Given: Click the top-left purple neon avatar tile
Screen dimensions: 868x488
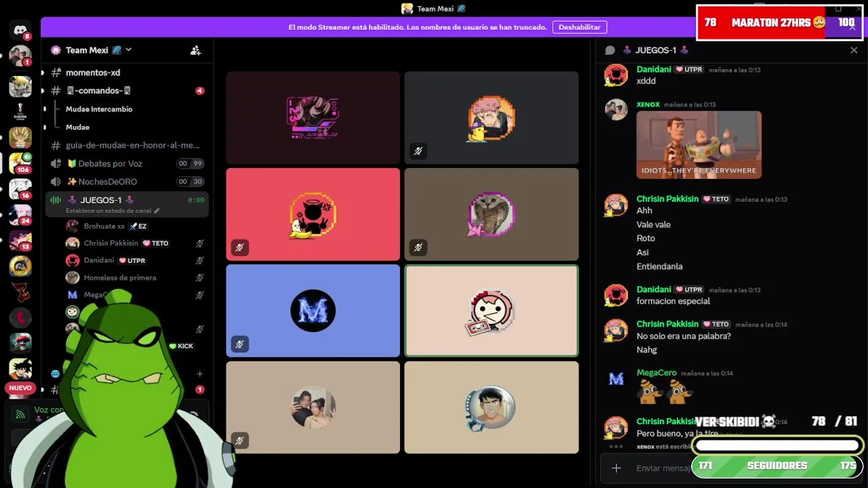Looking at the screenshot, I should coord(313,118).
